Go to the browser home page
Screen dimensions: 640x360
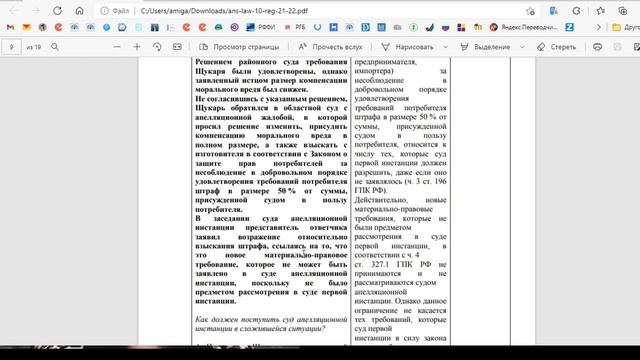(79, 11)
